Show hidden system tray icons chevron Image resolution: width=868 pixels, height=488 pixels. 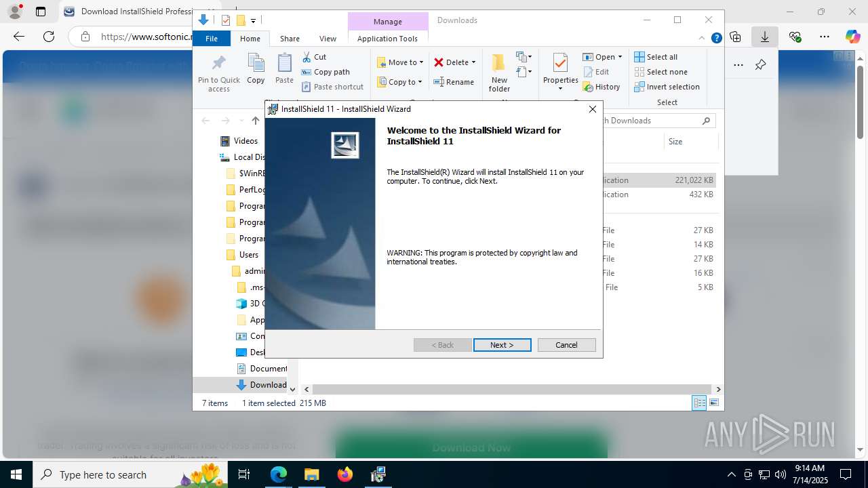pos(731,474)
